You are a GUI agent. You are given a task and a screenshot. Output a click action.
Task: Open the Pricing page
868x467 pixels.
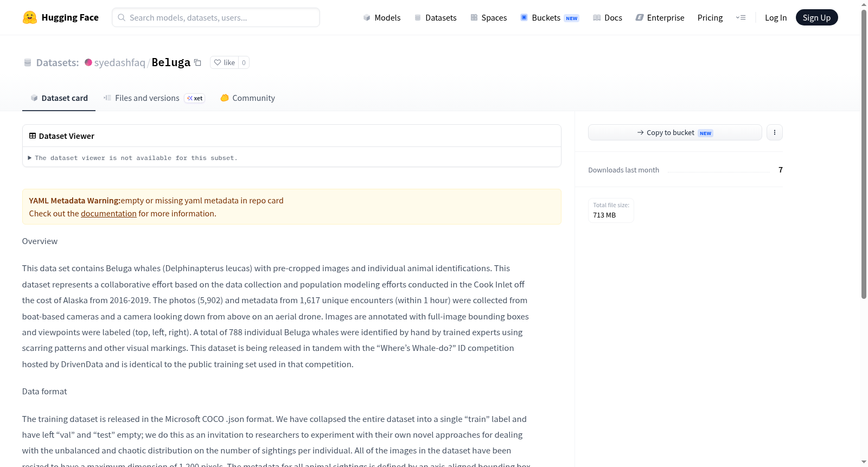click(x=710, y=17)
